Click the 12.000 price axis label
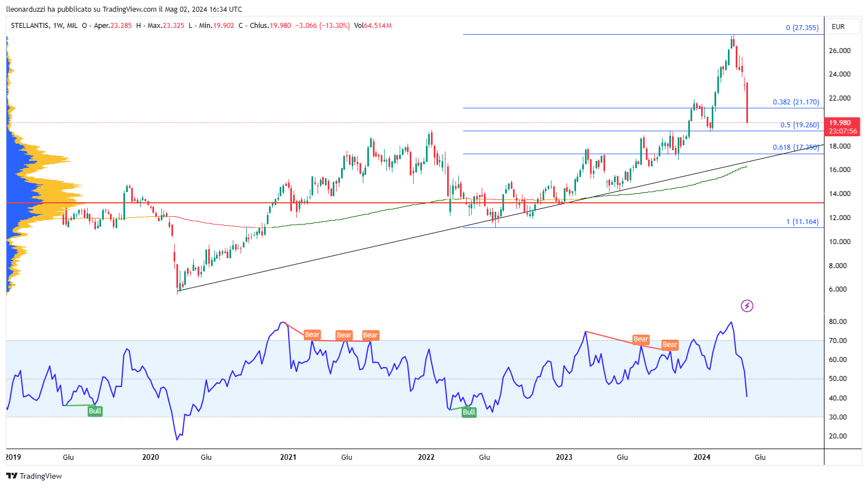868x486 pixels. (x=840, y=217)
